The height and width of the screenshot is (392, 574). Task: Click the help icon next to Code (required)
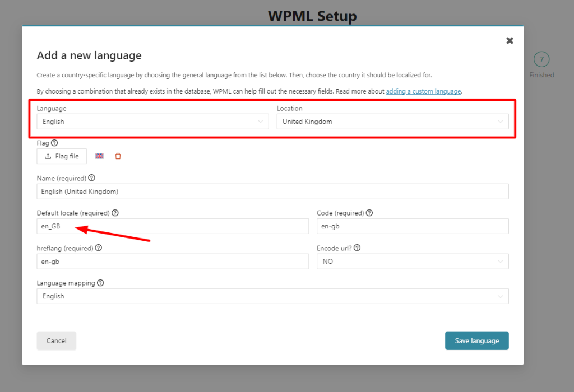tap(369, 213)
